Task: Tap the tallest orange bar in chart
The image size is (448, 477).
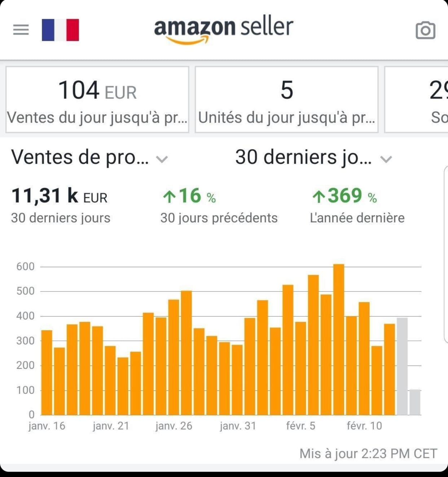Action: click(x=339, y=339)
